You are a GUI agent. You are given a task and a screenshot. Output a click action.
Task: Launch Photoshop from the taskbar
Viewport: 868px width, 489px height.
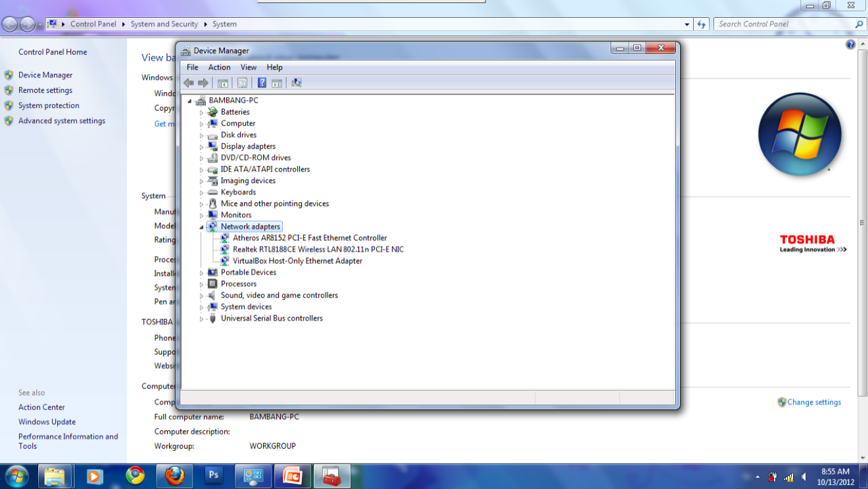(x=213, y=476)
